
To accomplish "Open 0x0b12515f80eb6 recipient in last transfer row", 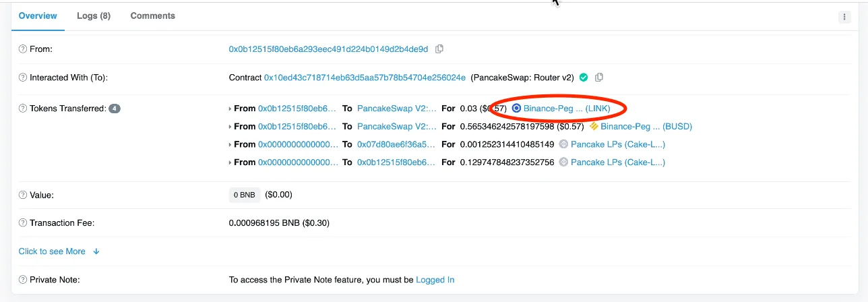I will click(x=396, y=162).
